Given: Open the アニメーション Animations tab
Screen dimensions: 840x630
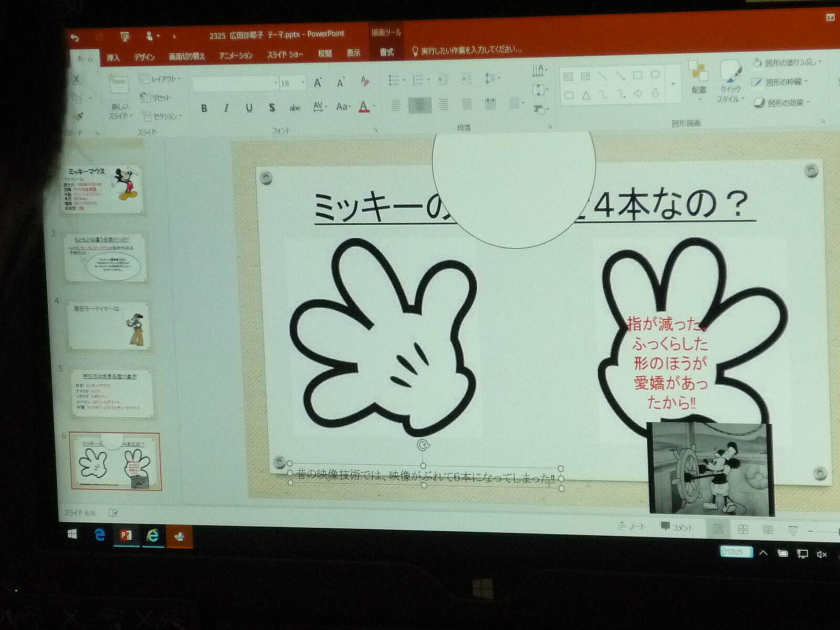Looking at the screenshot, I should [236, 55].
